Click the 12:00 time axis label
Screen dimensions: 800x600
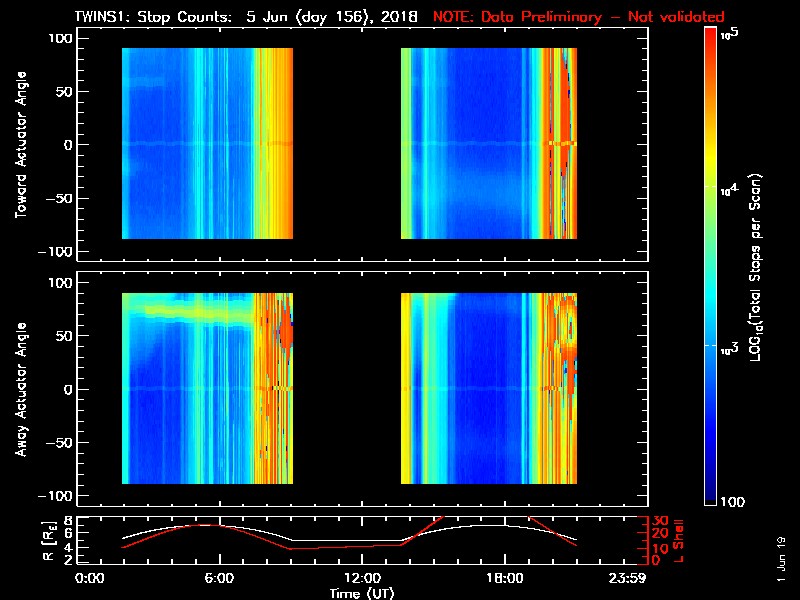coord(362,578)
